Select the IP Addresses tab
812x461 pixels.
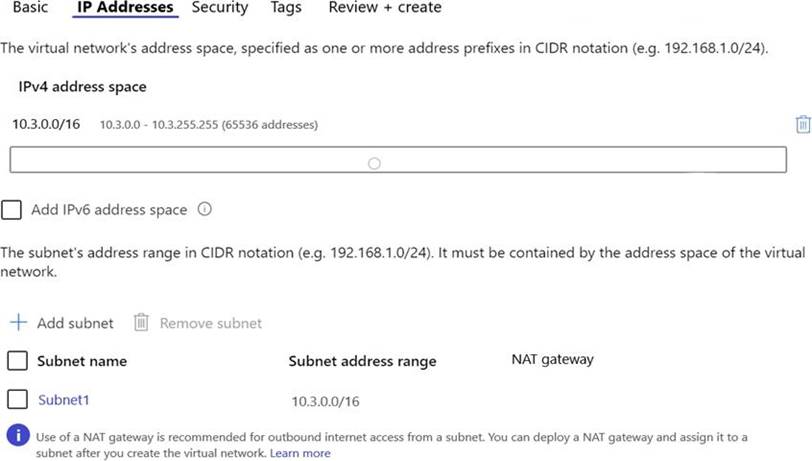coord(125,8)
